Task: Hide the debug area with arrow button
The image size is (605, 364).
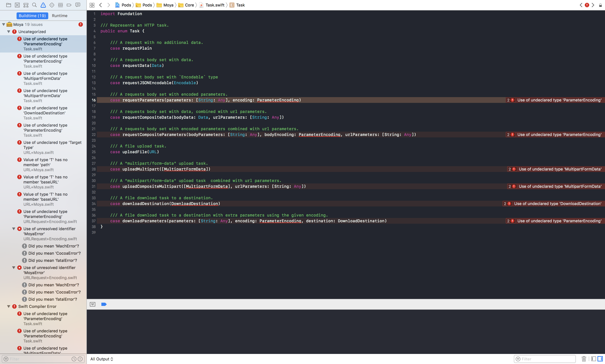Action: click(93, 304)
